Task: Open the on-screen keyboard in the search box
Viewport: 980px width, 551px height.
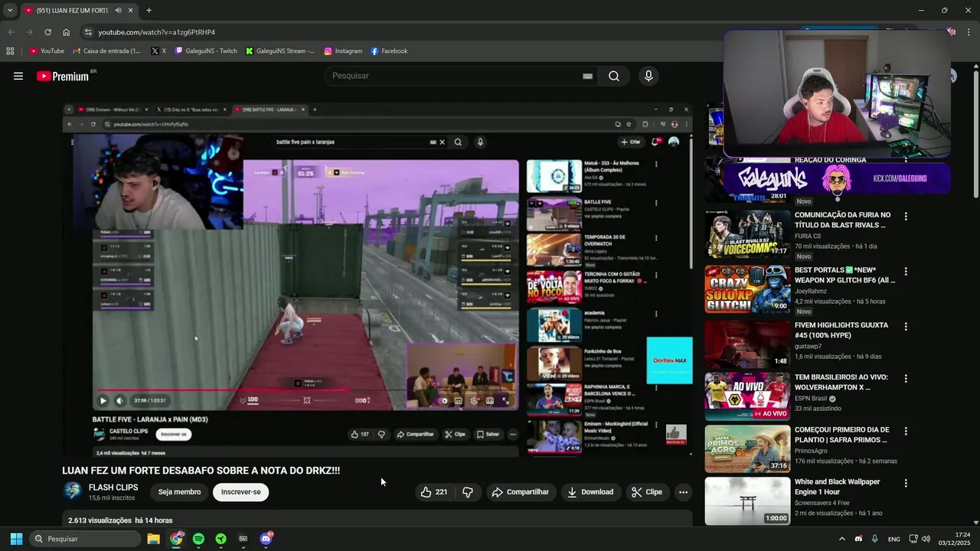Action: pos(587,76)
